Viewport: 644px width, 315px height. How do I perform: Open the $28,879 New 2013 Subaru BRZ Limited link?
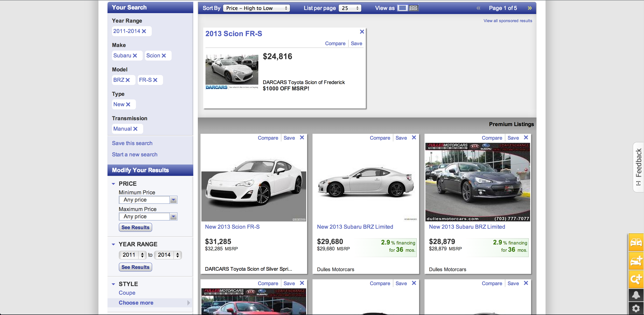[x=467, y=227]
